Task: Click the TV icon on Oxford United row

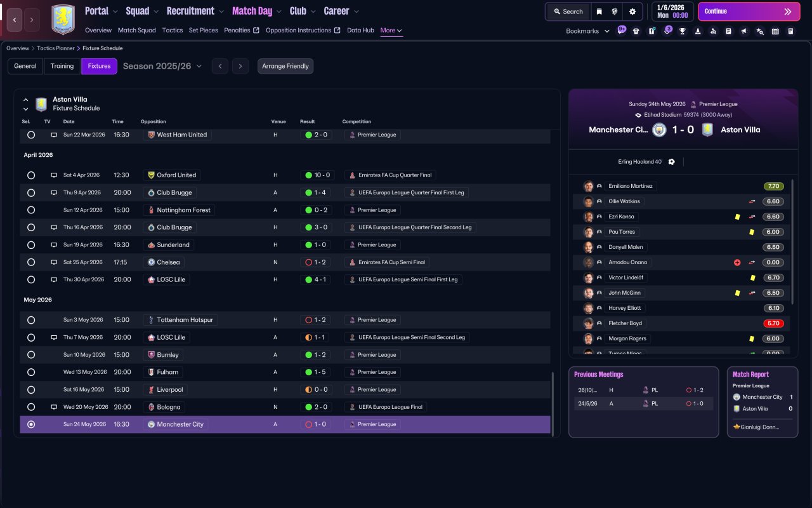Action: [x=54, y=175]
